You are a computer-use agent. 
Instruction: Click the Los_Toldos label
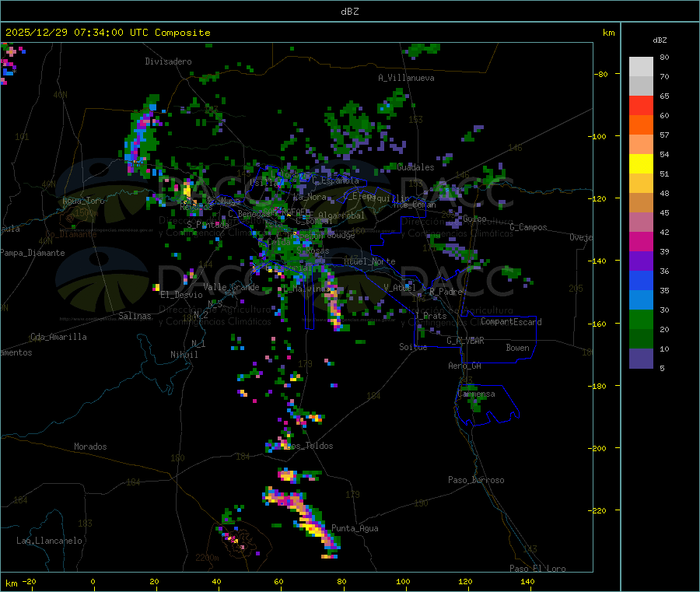312,446
